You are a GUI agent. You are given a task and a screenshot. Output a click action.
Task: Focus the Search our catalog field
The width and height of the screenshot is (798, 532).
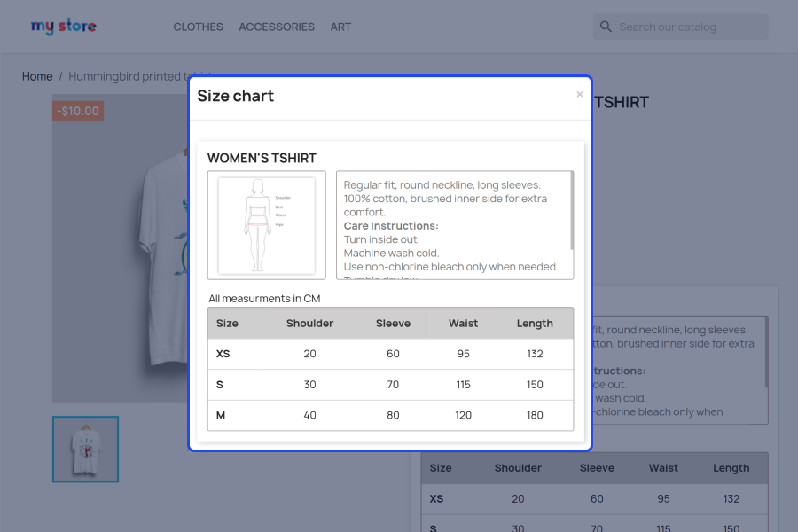(x=680, y=27)
